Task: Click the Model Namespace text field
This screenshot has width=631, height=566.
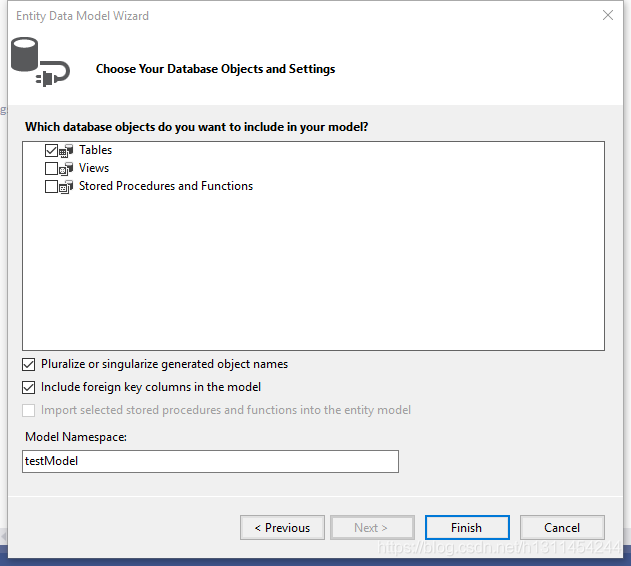Action: [210, 461]
